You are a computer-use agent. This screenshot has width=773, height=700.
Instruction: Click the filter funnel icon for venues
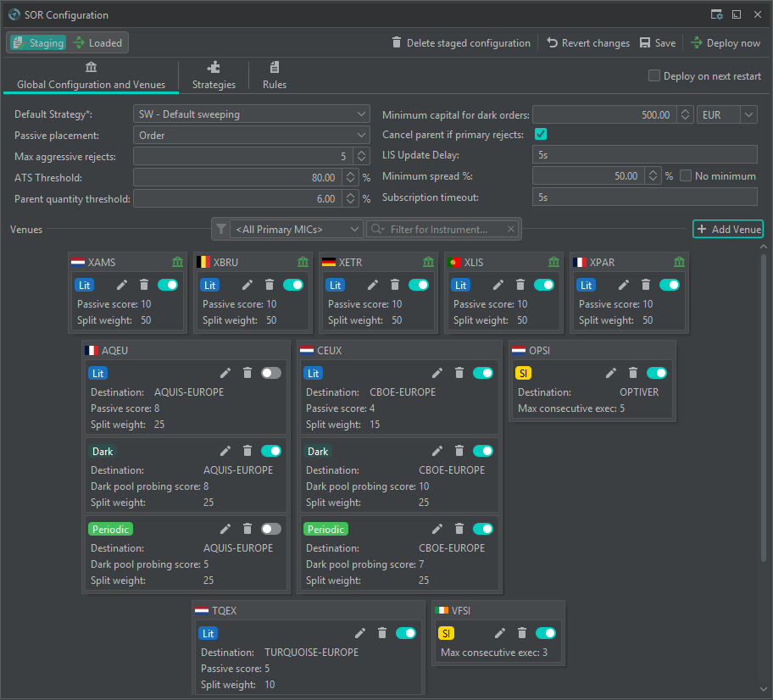point(221,229)
